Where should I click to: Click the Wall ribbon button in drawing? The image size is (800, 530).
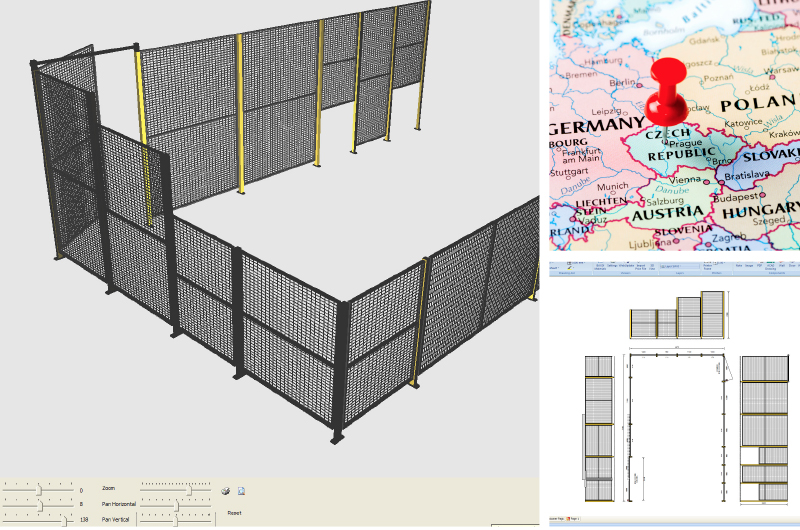[x=782, y=266]
